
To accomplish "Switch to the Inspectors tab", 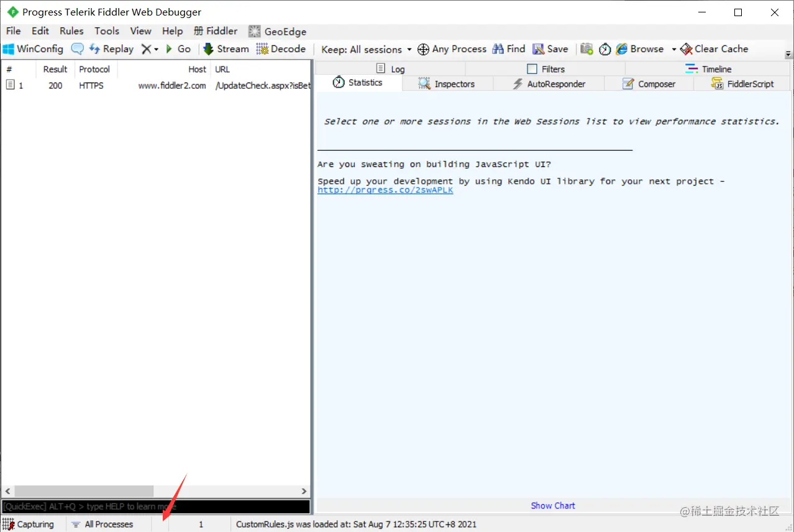I will tap(447, 84).
